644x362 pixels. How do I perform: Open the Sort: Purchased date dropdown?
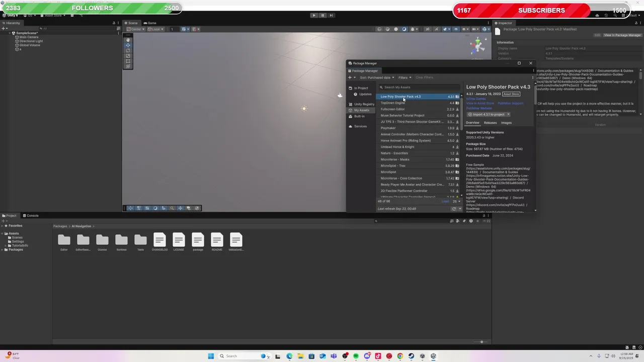tap(377, 77)
